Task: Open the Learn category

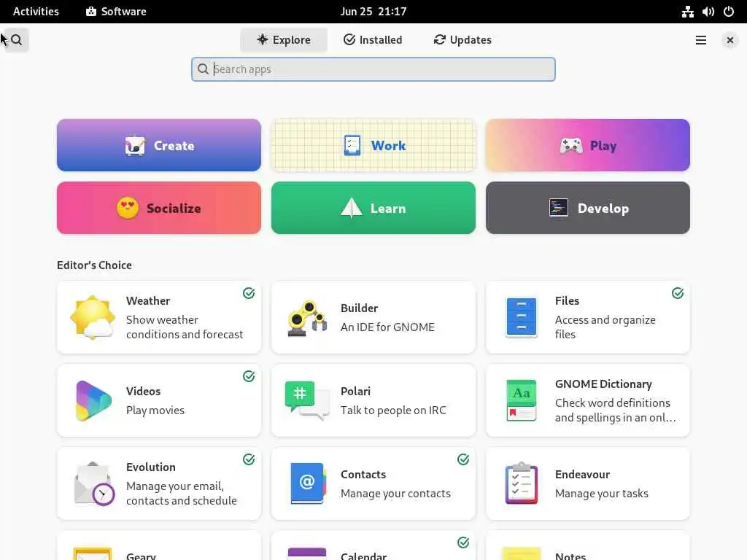Action: 373,208
